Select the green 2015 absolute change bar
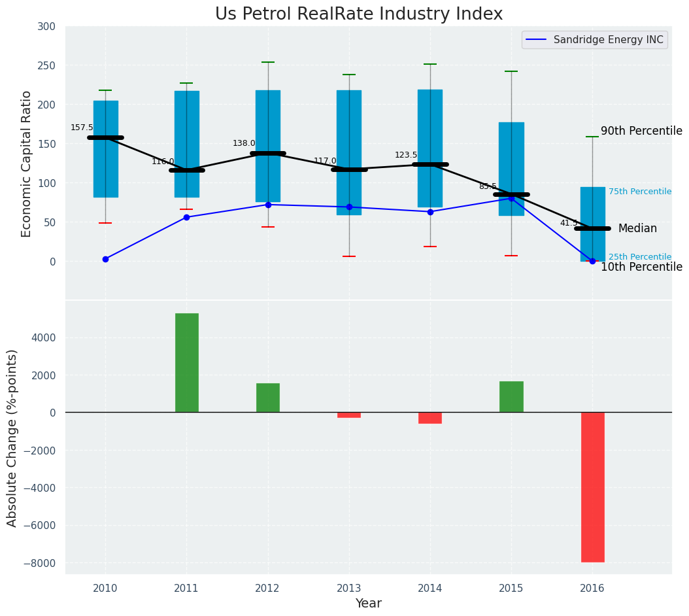The image size is (689, 616). click(511, 396)
